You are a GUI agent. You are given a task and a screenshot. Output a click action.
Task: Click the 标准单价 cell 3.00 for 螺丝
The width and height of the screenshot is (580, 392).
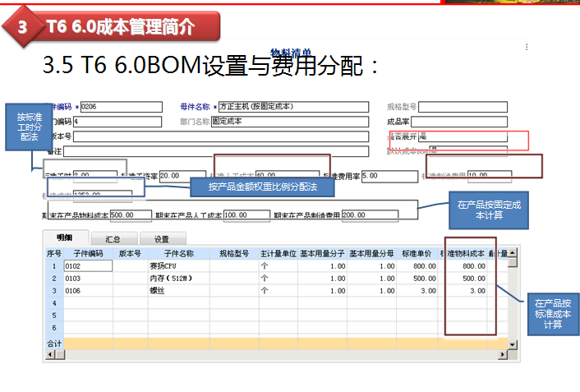pos(417,291)
